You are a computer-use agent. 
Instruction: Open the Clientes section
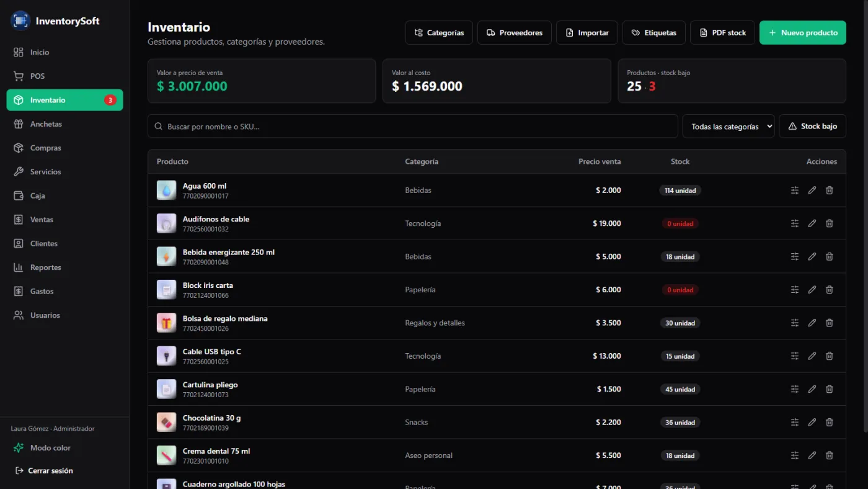coord(64,244)
